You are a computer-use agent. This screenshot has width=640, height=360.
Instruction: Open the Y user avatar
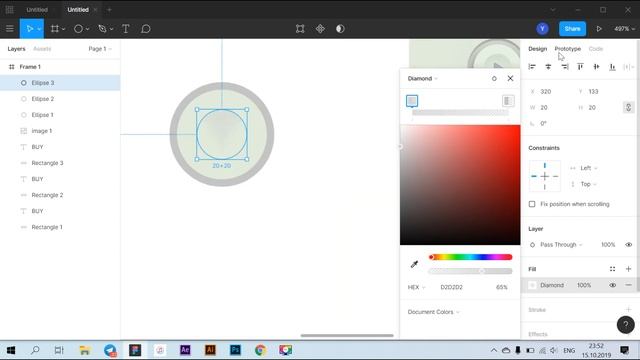(x=542, y=29)
